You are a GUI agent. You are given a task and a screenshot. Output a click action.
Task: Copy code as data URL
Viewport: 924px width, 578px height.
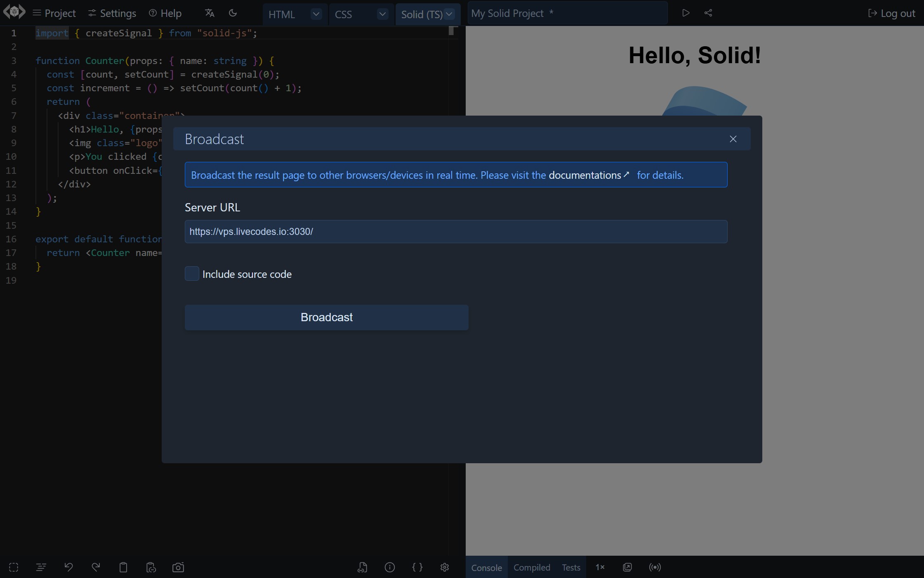pos(151,567)
